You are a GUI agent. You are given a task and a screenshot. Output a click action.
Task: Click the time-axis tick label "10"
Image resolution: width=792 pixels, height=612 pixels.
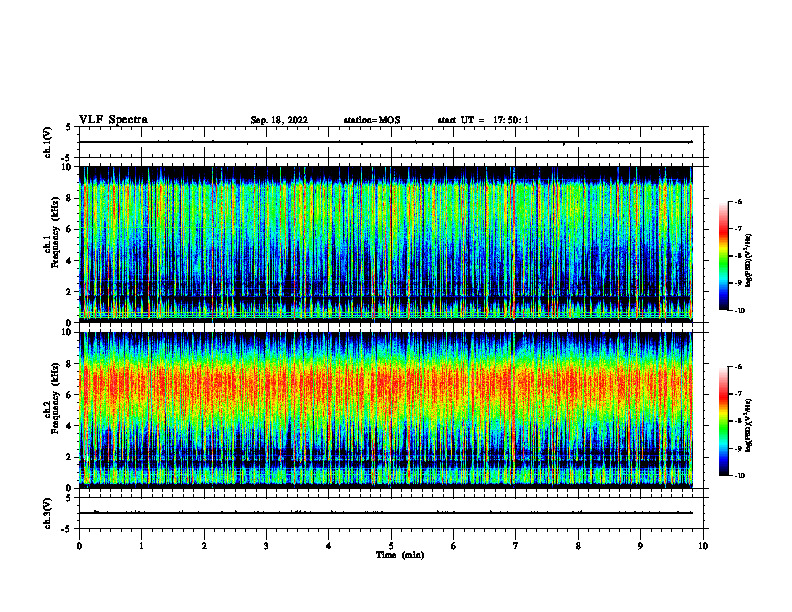(703, 546)
